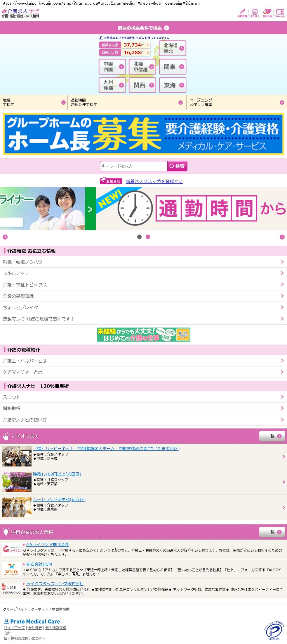The width and height of the screenshot is (287, 644).
Task: Click the 会員登録 pencil icon
Action: pyautogui.click(x=242, y=13)
